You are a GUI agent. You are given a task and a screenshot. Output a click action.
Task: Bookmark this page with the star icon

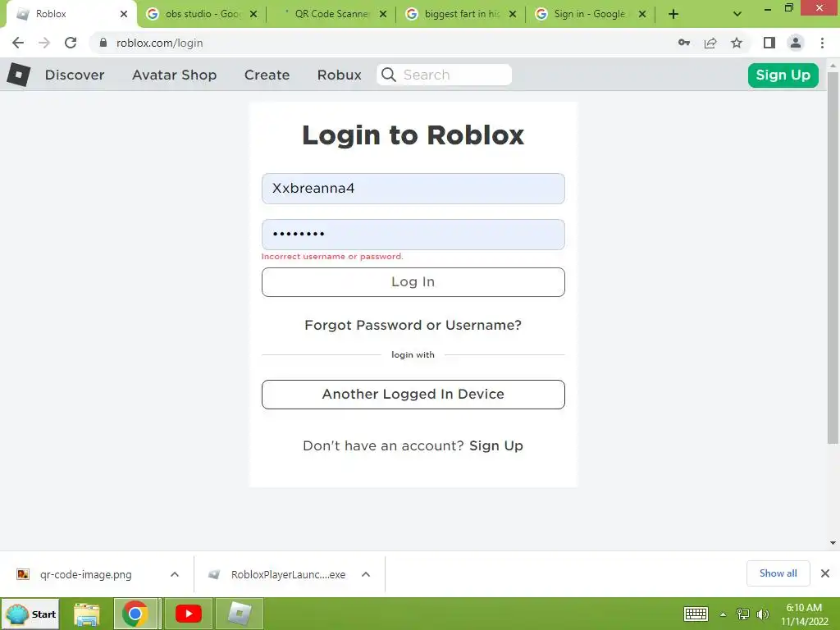(737, 43)
